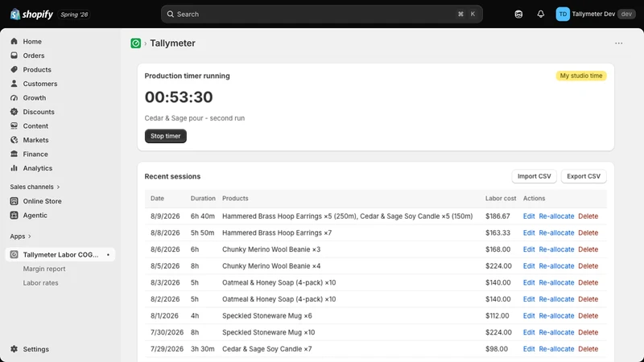Click the Finance bank icon
Image resolution: width=644 pixels, height=362 pixels.
(x=14, y=154)
